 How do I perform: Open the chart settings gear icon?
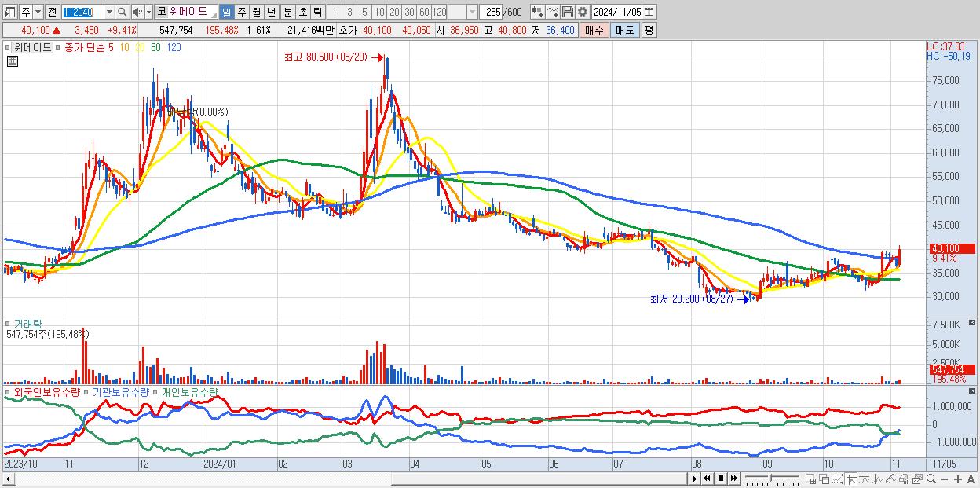coord(583,12)
